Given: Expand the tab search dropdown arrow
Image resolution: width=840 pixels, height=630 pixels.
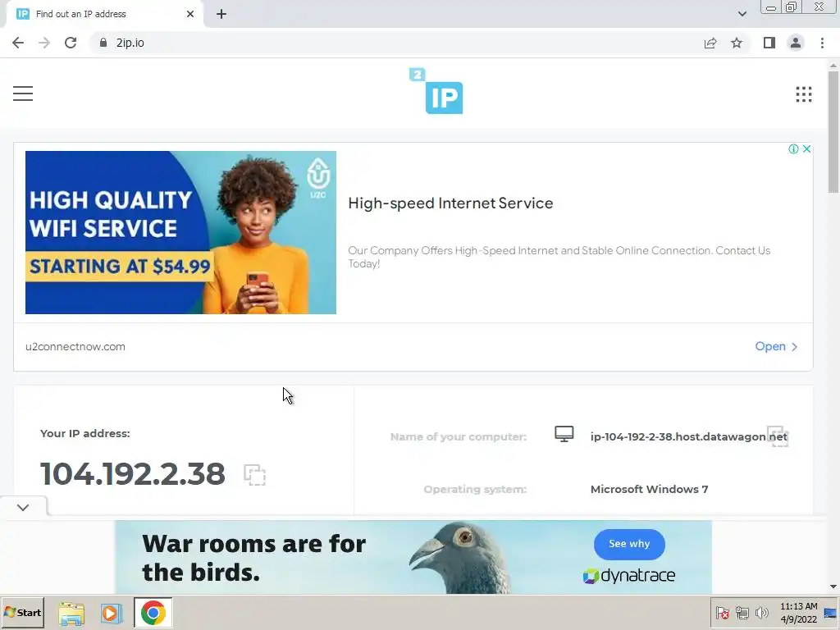Looking at the screenshot, I should (742, 14).
